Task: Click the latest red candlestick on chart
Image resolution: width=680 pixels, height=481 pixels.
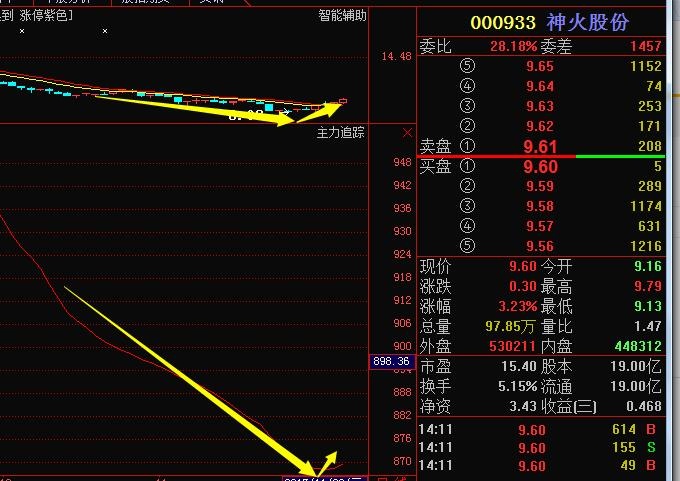Action: pyautogui.click(x=344, y=101)
